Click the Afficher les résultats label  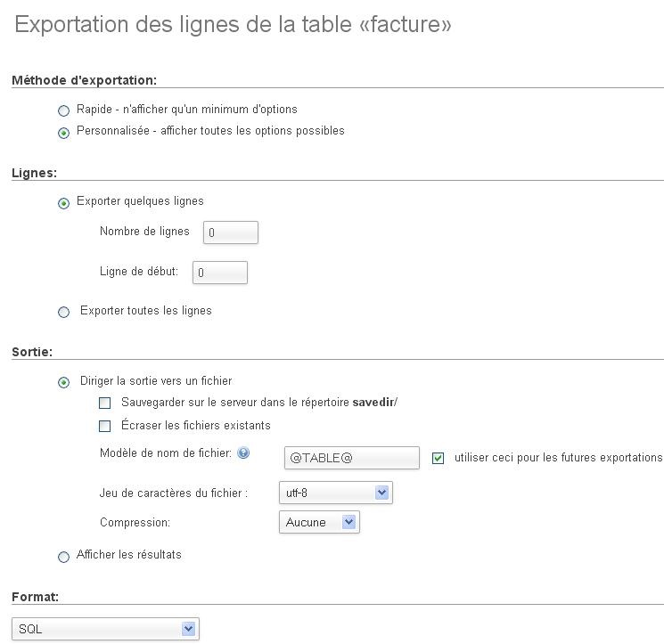coord(128,555)
